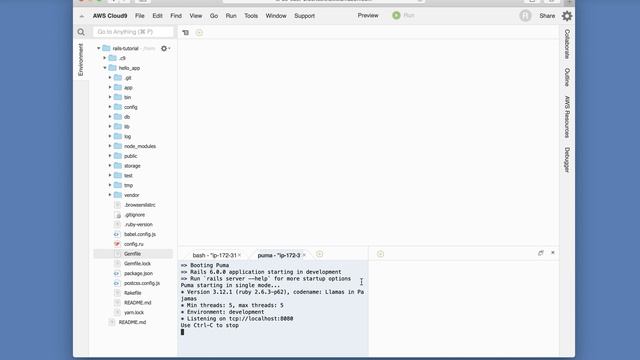The width and height of the screenshot is (640, 360).
Task: Expand the node_modules folder
Action: point(110,146)
